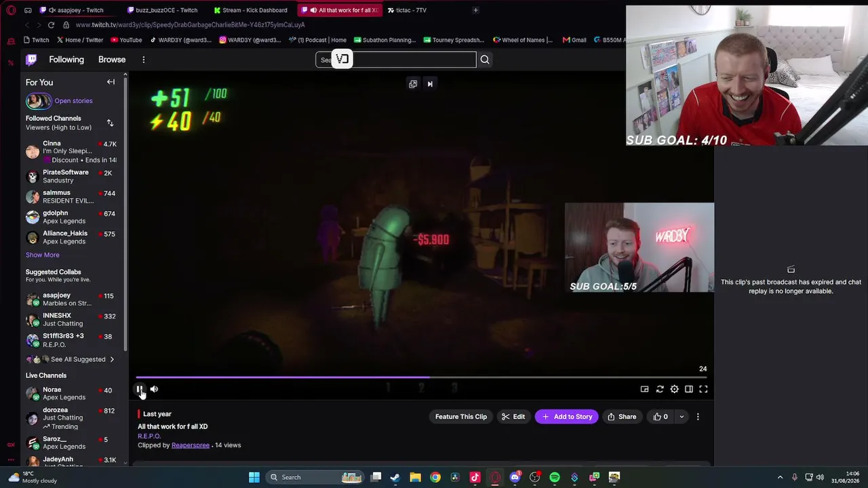The image size is (868, 488).
Task: Reload the current page
Action: (51, 25)
